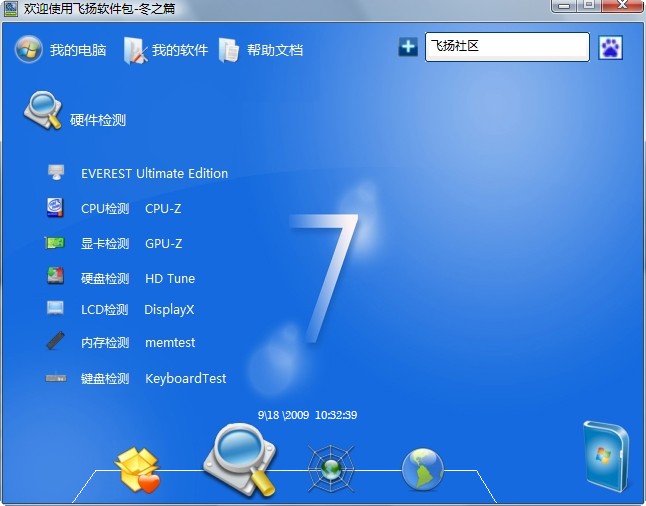This screenshot has height=506, width=646.
Task: Click the 硬盘检测 label
Action: point(105,279)
